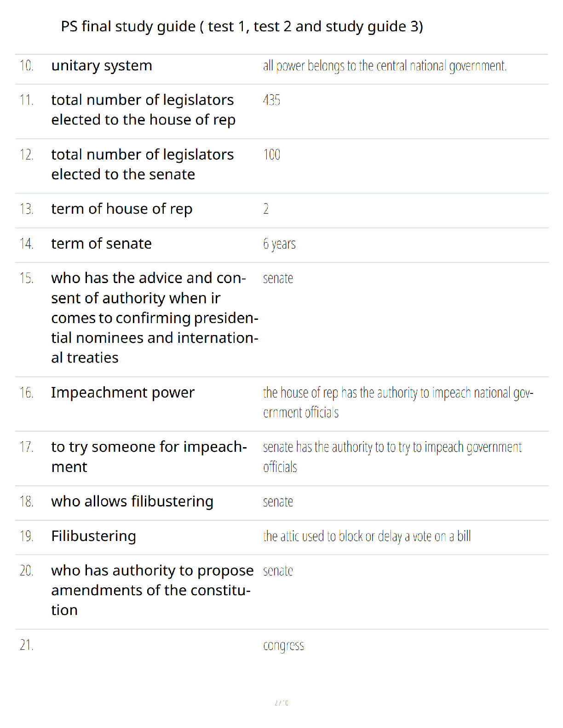Click the PS final study guide title
Viewport: 563px width, 728px height.
click(x=242, y=27)
